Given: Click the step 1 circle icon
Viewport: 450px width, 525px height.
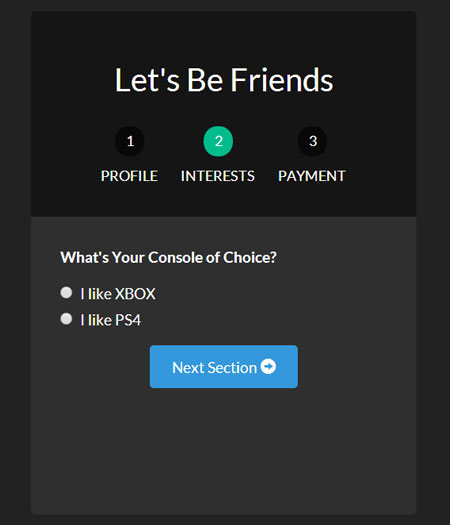Looking at the screenshot, I should [130, 141].
